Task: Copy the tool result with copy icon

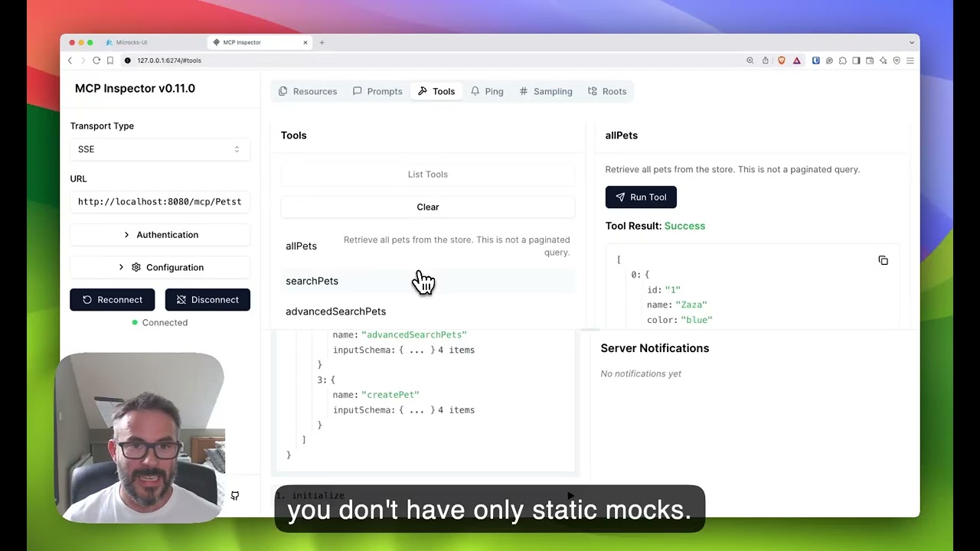Action: [x=883, y=261]
